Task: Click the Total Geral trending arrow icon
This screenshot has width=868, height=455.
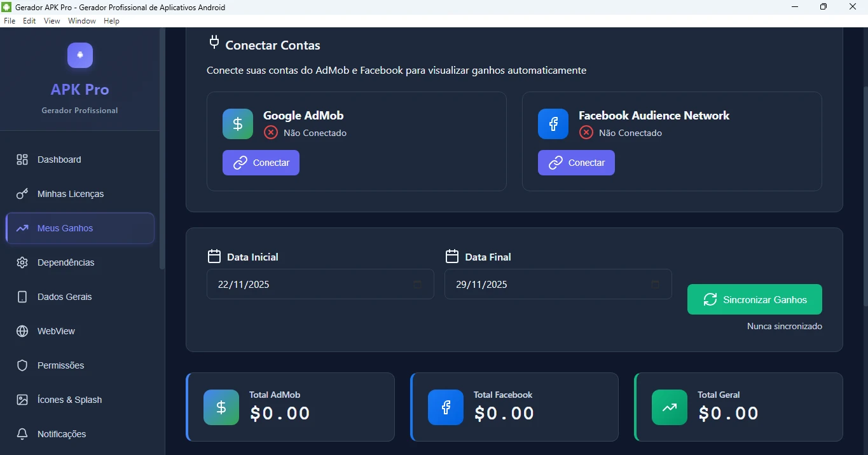Action: click(x=670, y=407)
